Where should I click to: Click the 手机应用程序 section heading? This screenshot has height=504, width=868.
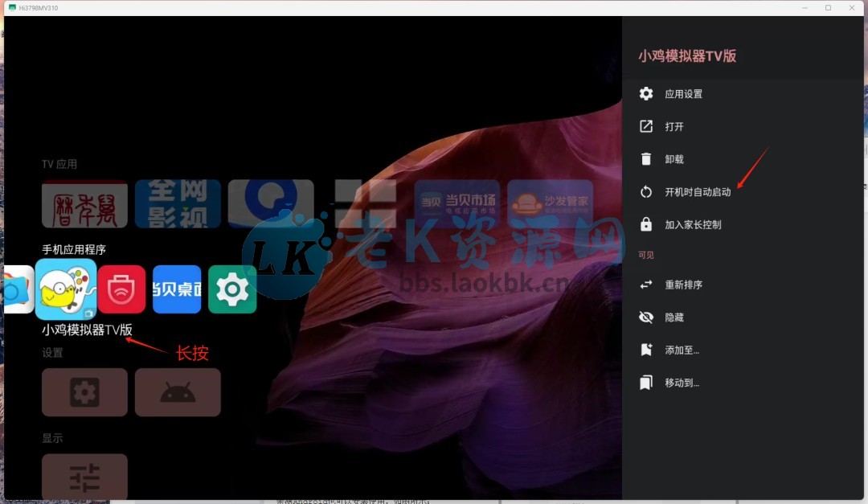[74, 250]
